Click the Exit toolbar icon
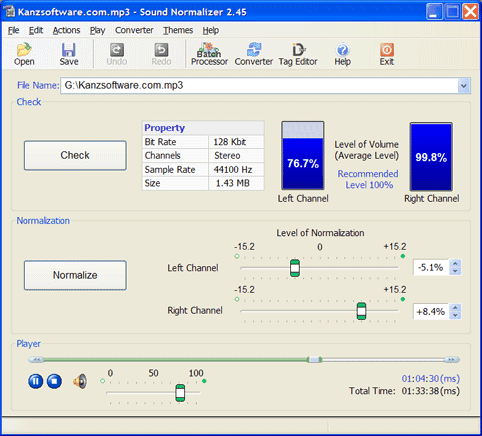 pos(387,54)
